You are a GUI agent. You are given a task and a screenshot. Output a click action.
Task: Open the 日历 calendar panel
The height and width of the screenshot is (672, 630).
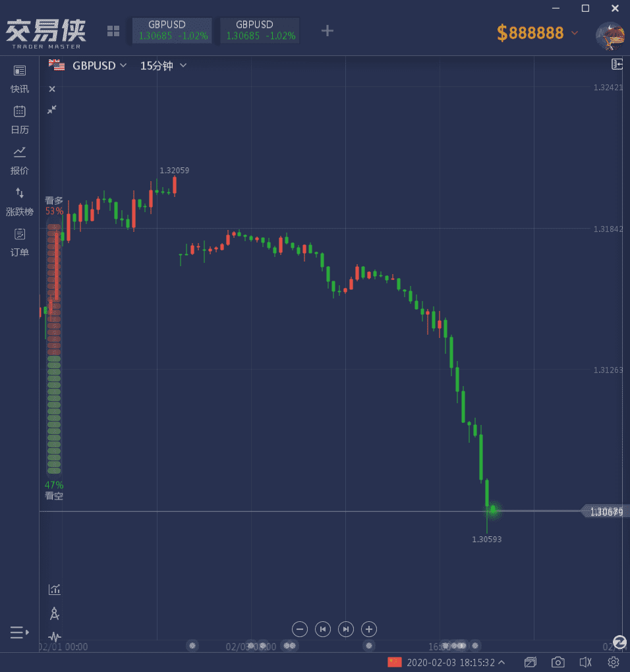[20, 119]
